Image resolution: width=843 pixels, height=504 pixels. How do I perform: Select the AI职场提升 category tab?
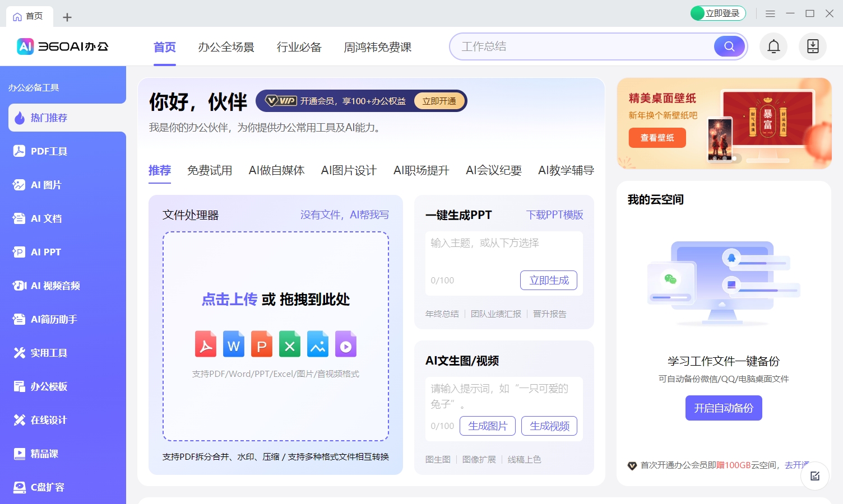421,170
